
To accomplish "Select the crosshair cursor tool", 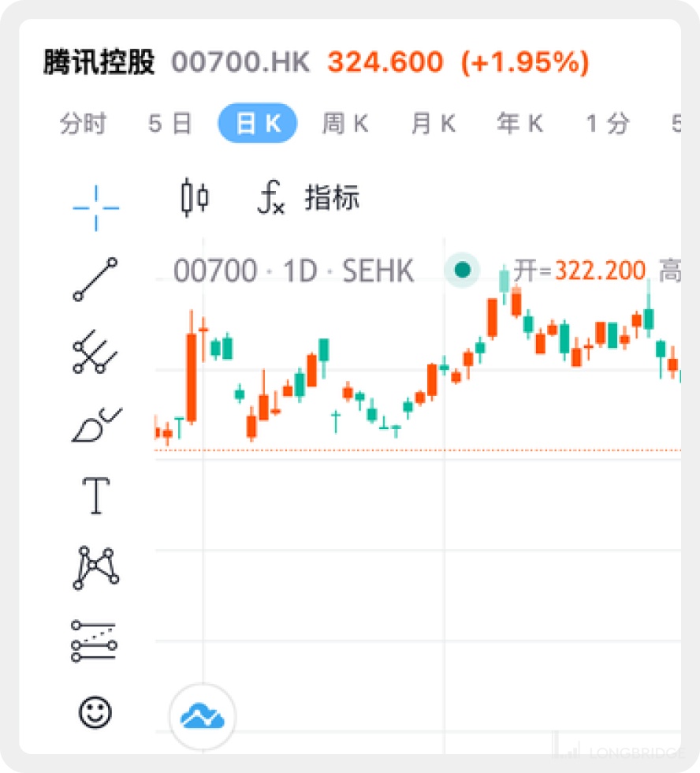I will coord(95,208).
